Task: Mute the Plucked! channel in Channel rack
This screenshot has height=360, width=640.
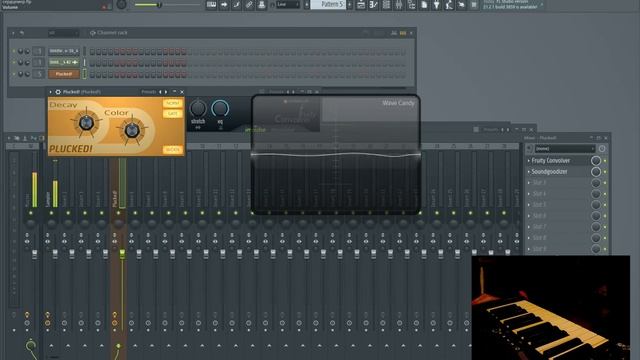Action: point(14,74)
